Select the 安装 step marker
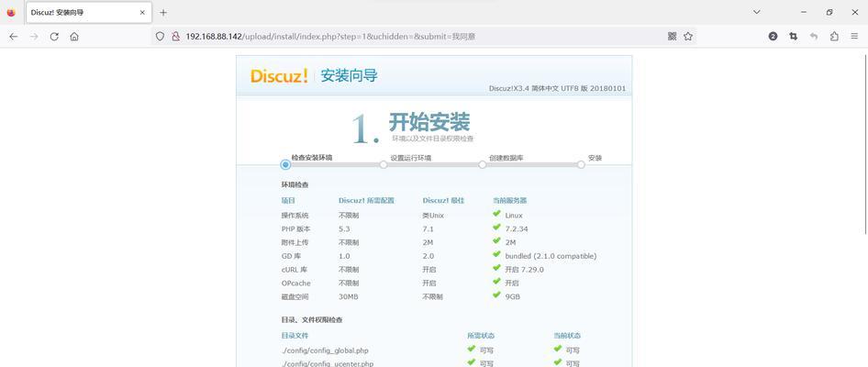Image resolution: width=868 pixels, height=367 pixels. tap(581, 164)
